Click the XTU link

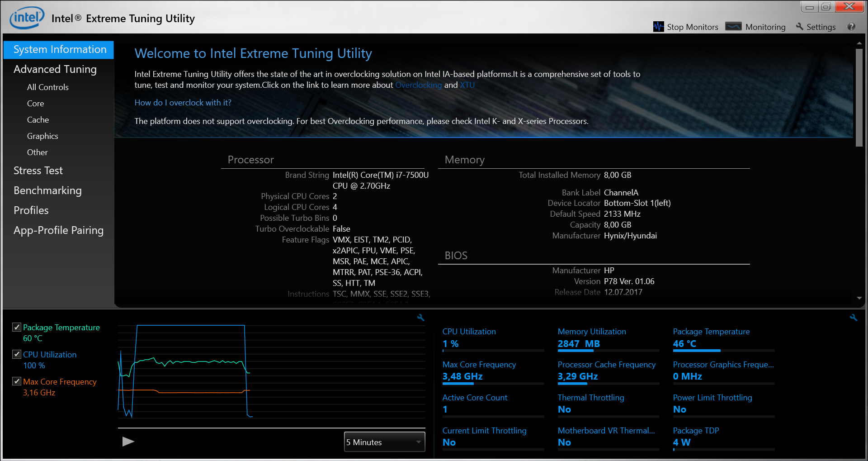pyautogui.click(x=467, y=85)
